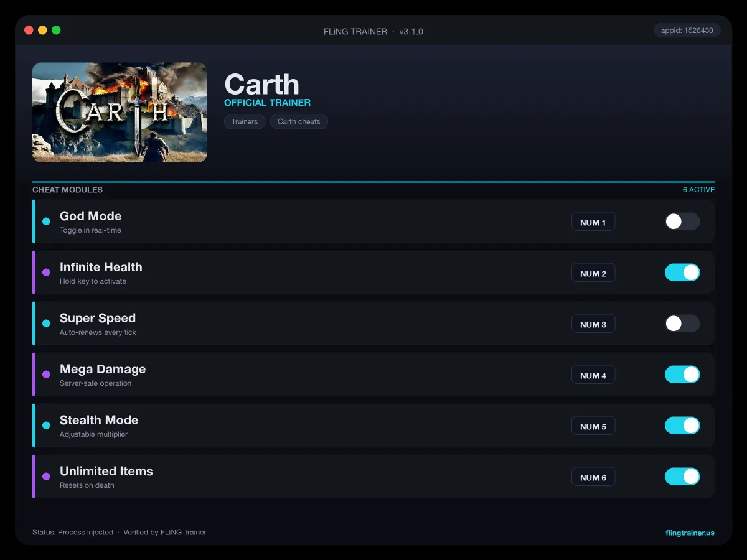Select the Infinite Health module title

(101, 267)
